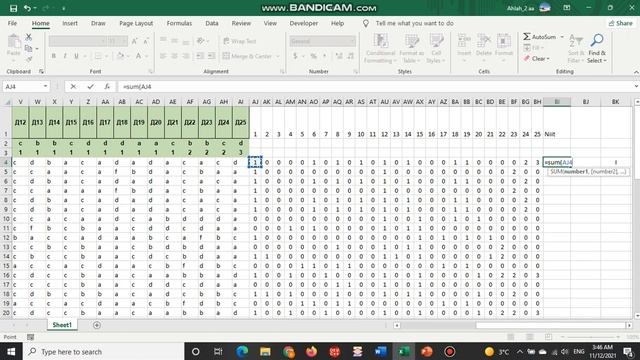Expand AutoSum dropdown arrow

point(562,37)
